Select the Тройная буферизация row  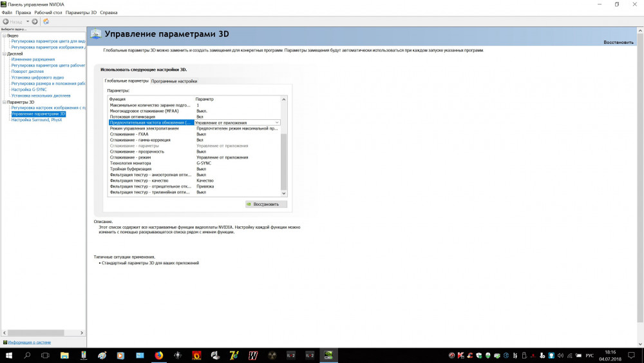194,168
